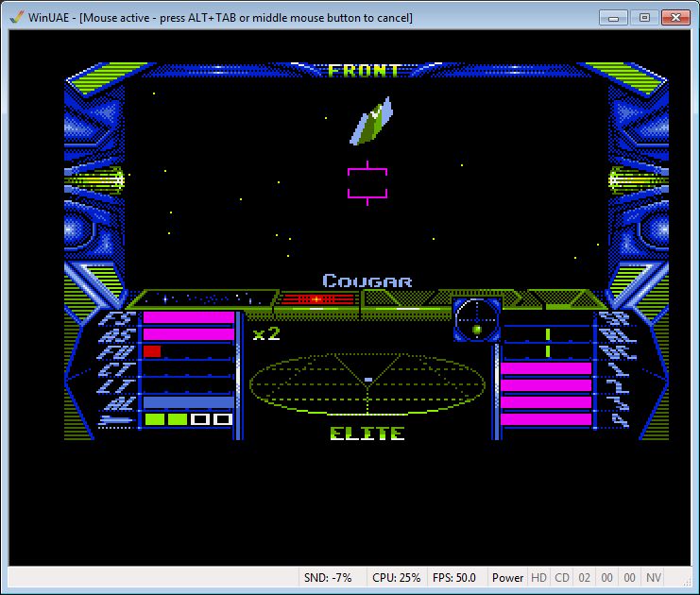Click the WinUAE title bar text
700x595 pixels.
(x=220, y=17)
